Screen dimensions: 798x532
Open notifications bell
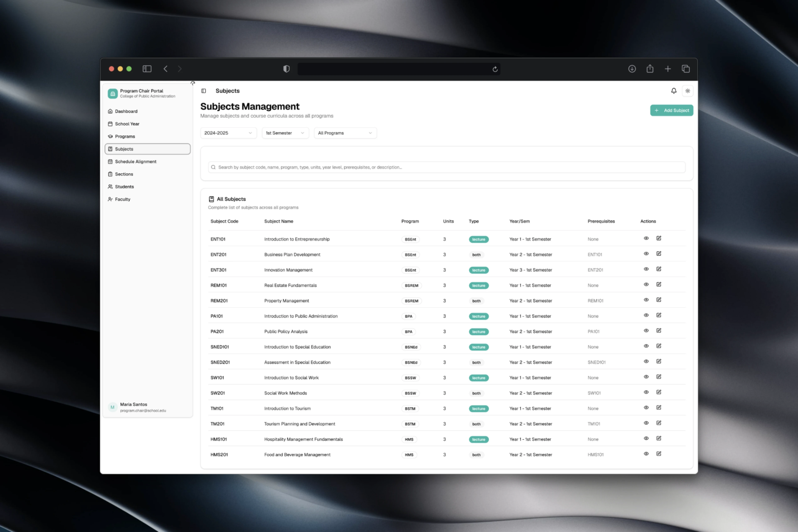pyautogui.click(x=674, y=91)
